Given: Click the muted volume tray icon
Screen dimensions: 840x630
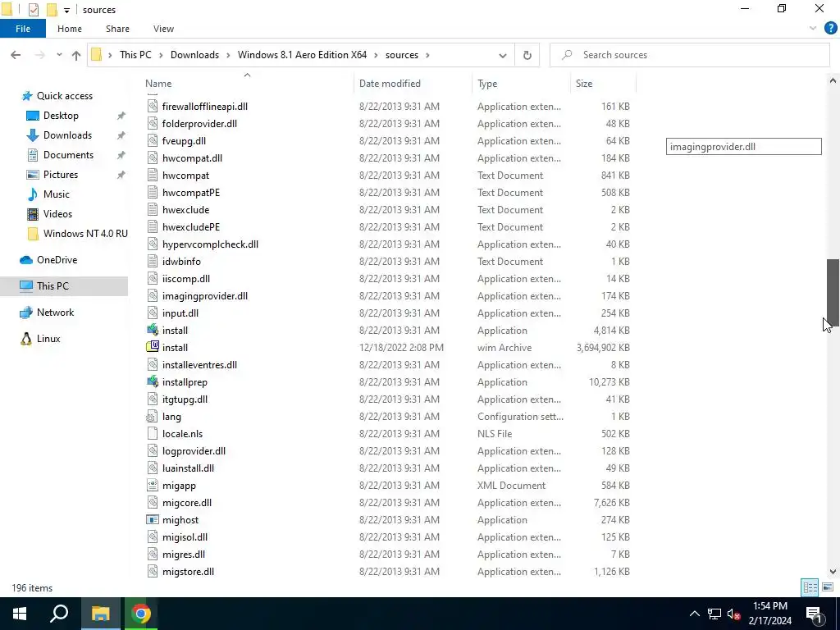Looking at the screenshot, I should (733, 614).
